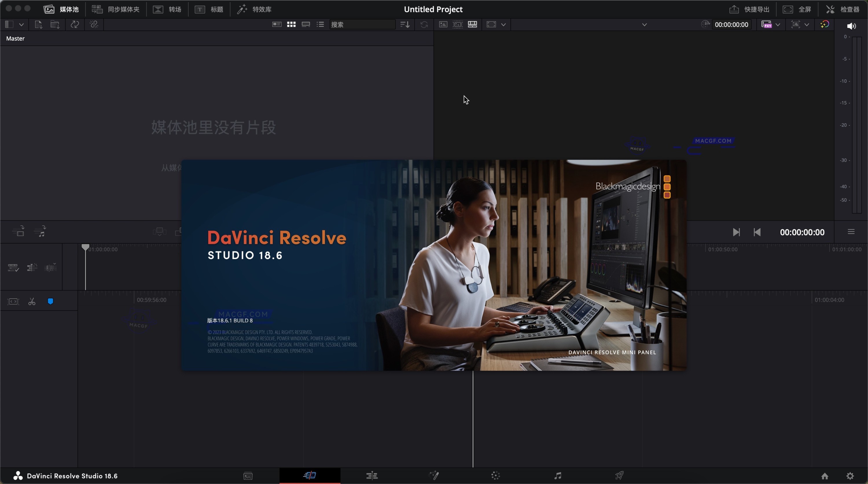Switch media pool to list view
This screenshot has height=484, width=868.
point(320,24)
